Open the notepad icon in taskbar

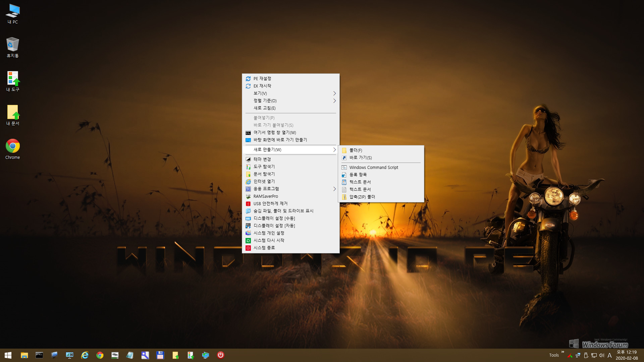point(130,355)
